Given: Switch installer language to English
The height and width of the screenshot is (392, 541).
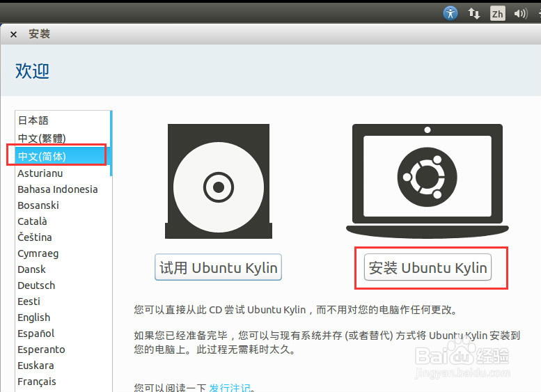Looking at the screenshot, I should pyautogui.click(x=63, y=317).
